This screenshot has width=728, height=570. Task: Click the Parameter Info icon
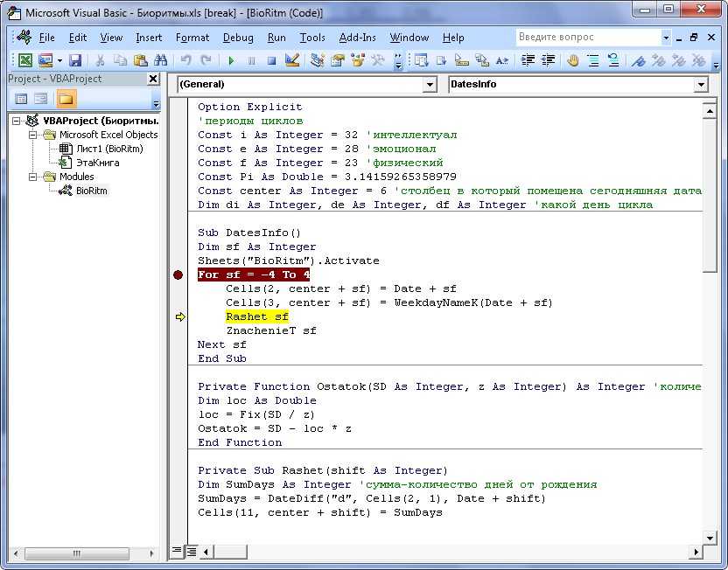coord(482,60)
